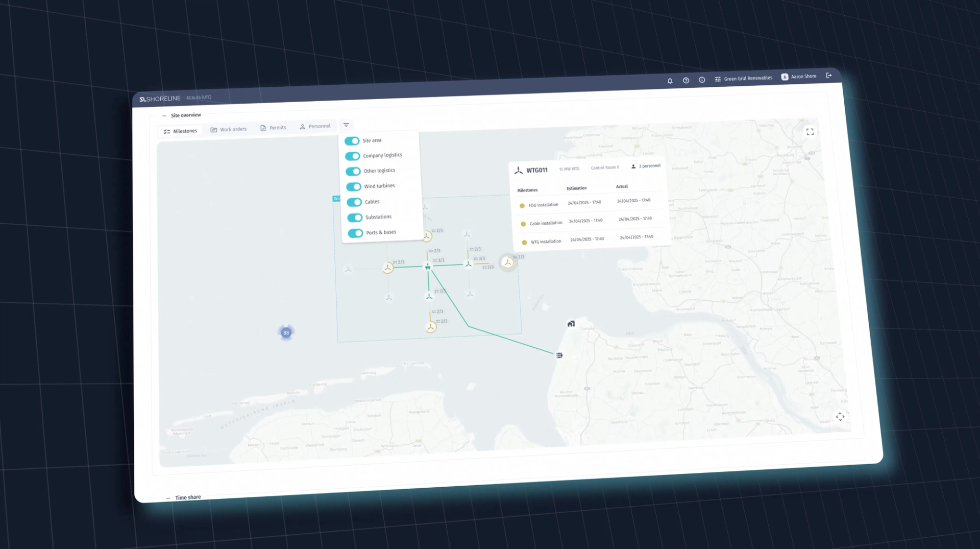Screen dimensions: 980x549
Task: Close the map layers filter menu
Action: click(x=346, y=125)
